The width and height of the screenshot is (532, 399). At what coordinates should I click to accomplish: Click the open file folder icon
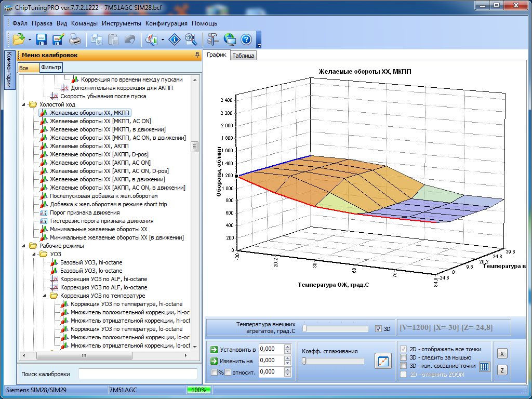(19, 39)
